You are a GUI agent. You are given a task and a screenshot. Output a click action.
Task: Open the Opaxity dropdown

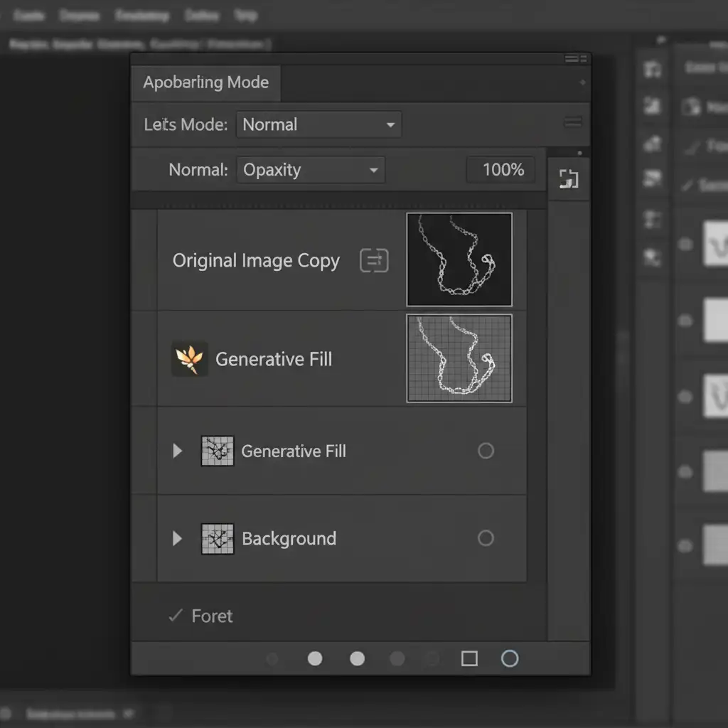(311, 170)
